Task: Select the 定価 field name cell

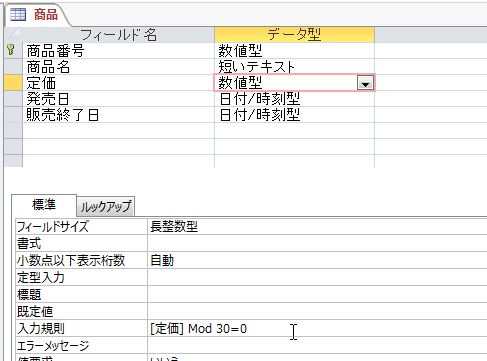Action: (x=118, y=82)
